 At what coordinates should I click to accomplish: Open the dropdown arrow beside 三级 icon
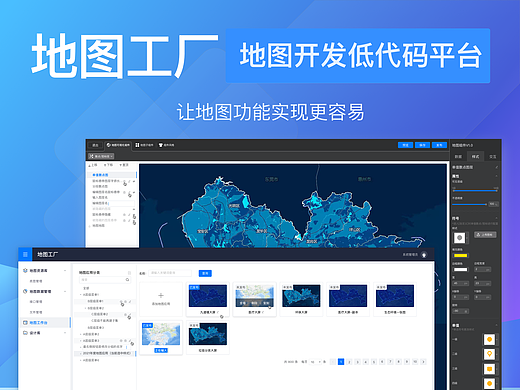tap(497, 369)
